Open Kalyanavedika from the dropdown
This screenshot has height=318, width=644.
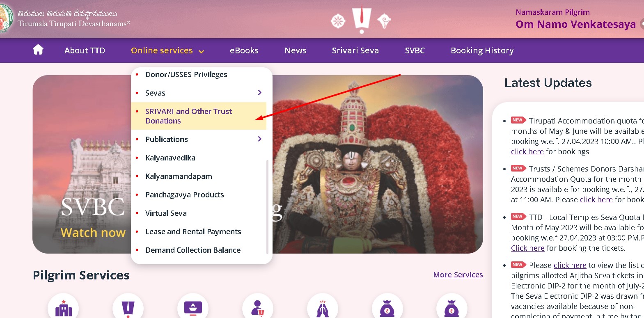(199, 158)
